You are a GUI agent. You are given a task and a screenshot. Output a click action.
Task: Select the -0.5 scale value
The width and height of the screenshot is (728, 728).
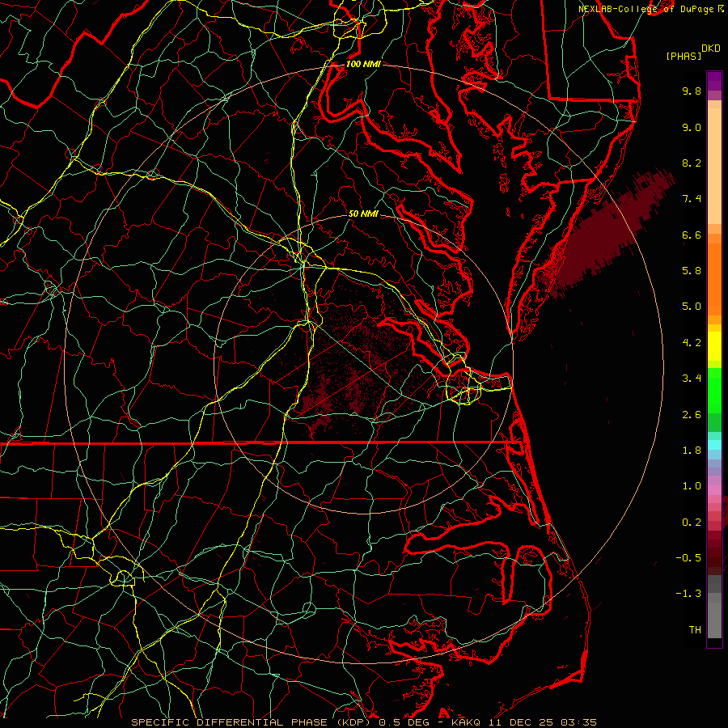[x=688, y=557]
